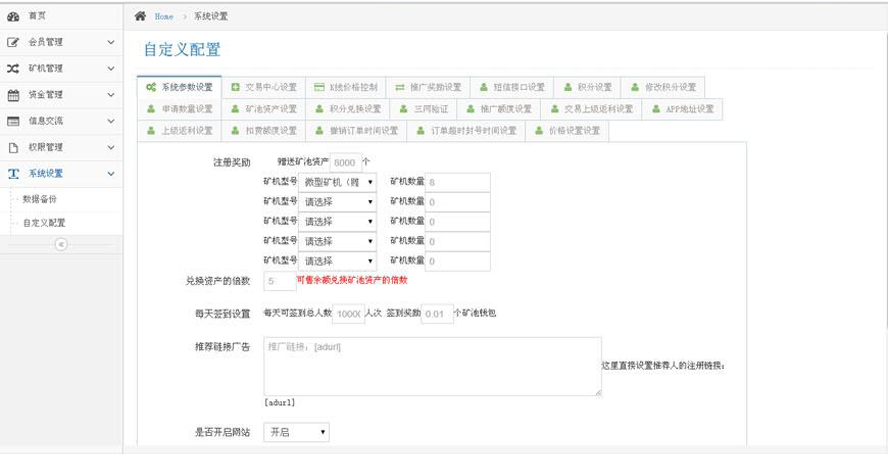Click the user icon on 短信接口设置 tab
888x454 pixels.
pyautogui.click(x=484, y=87)
